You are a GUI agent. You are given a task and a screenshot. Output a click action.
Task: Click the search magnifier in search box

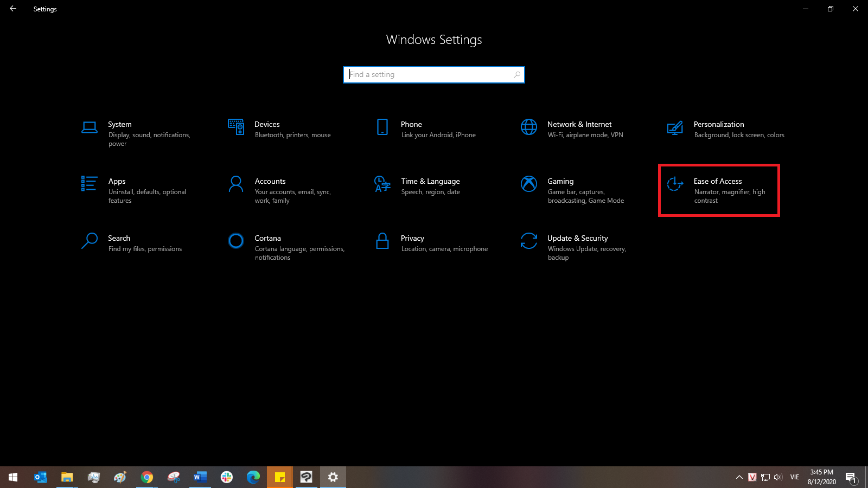[517, 75]
